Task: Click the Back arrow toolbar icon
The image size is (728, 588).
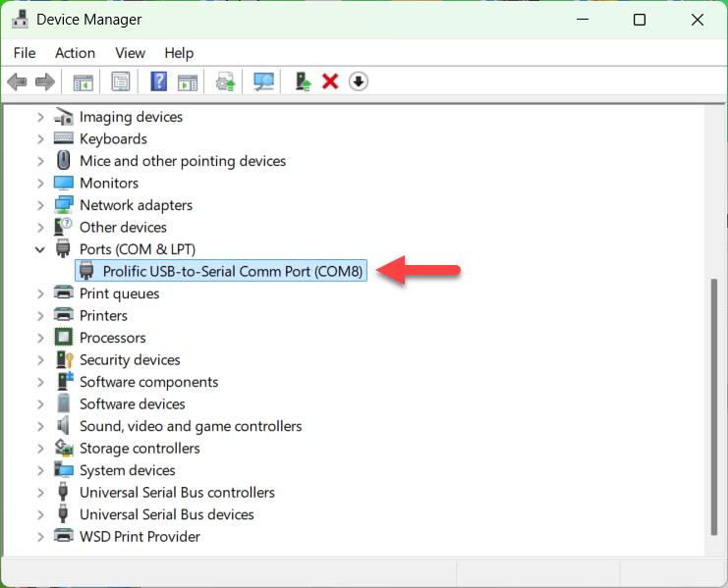Action: click(17, 82)
